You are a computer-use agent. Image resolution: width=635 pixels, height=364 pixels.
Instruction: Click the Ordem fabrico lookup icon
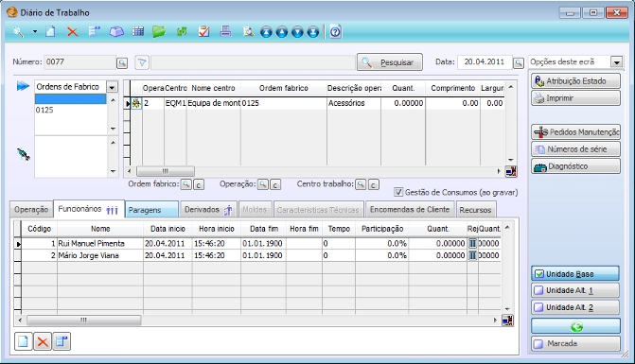point(185,184)
